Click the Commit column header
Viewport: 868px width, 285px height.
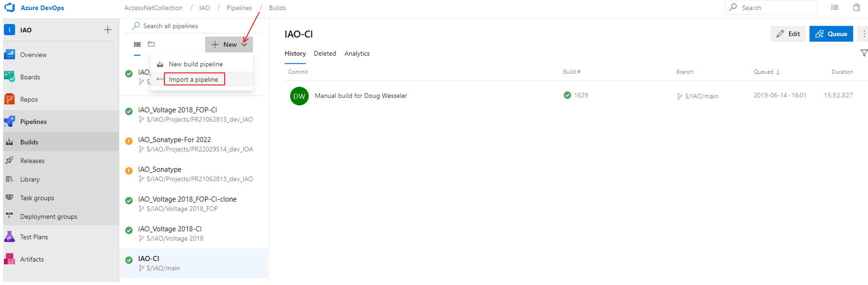(x=298, y=72)
